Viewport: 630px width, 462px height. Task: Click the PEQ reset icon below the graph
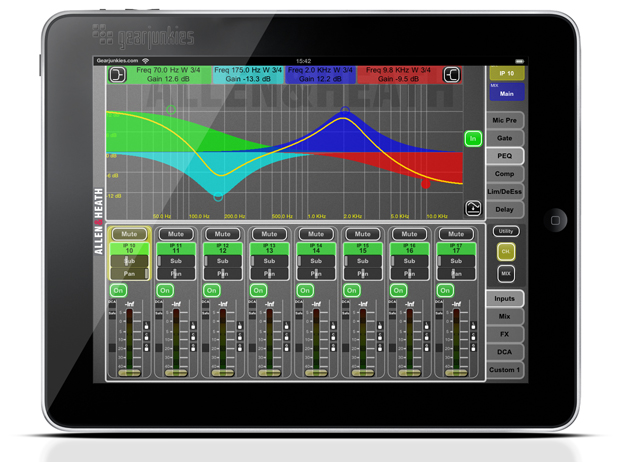coord(473,208)
